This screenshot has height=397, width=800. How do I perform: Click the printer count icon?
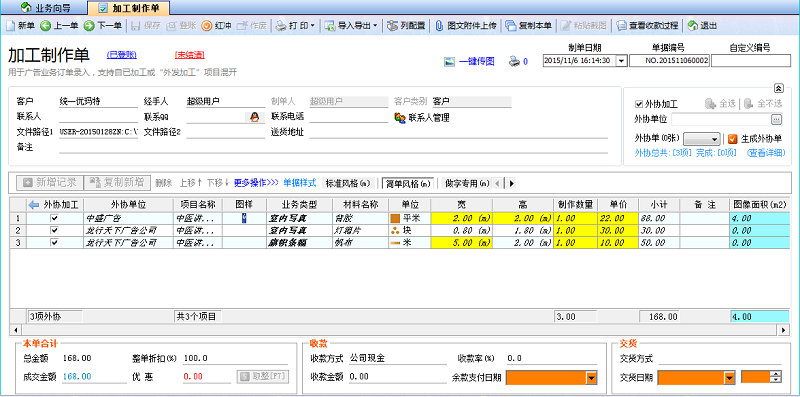(514, 62)
